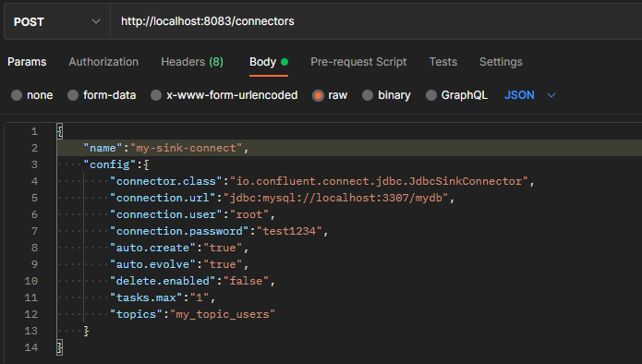Click the "root" value

coord(249,214)
